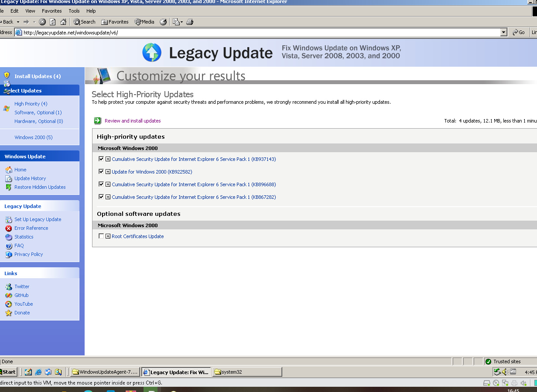Click the Privacy Policy icon
Image resolution: width=537 pixels, height=392 pixels.
point(9,254)
